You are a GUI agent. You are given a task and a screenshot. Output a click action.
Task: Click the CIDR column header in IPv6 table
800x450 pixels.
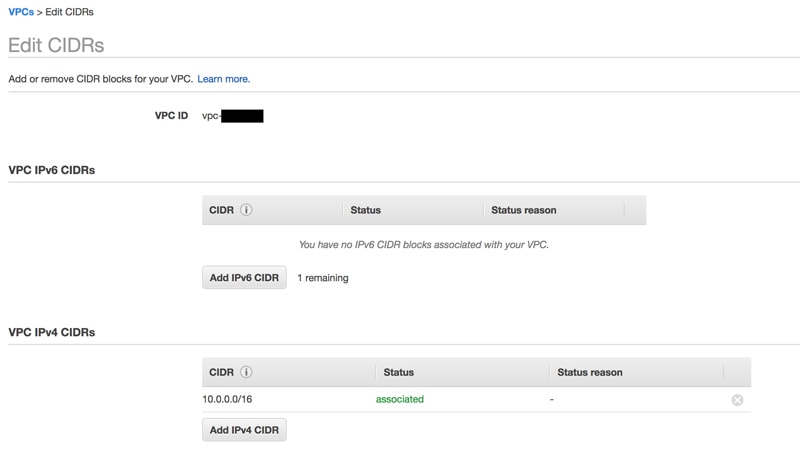point(221,210)
